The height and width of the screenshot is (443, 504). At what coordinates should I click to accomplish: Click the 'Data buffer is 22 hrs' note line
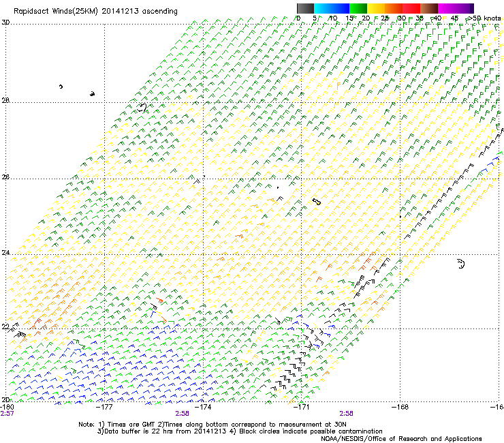(x=240, y=431)
